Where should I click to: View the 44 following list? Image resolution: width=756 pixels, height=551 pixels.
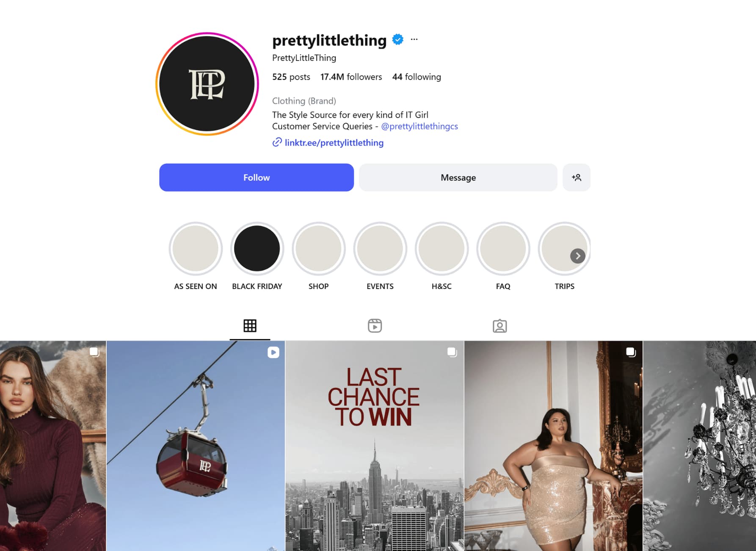point(417,77)
